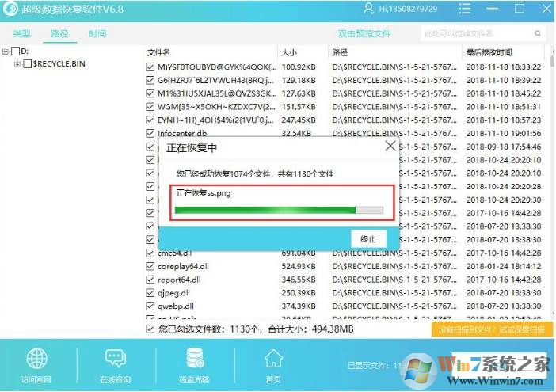Click the 100.92KB size cell
This screenshot has height=392, width=556.
click(299, 67)
